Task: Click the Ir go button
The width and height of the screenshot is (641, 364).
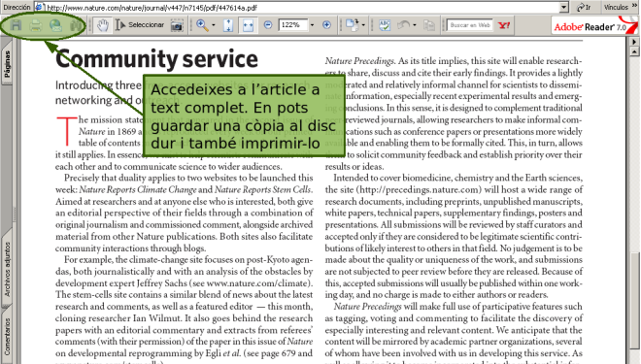Action: tap(584, 7)
